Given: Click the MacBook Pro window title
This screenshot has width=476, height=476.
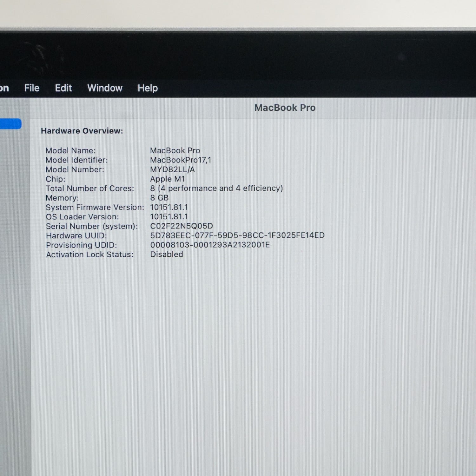Looking at the screenshot, I should pyautogui.click(x=285, y=108).
